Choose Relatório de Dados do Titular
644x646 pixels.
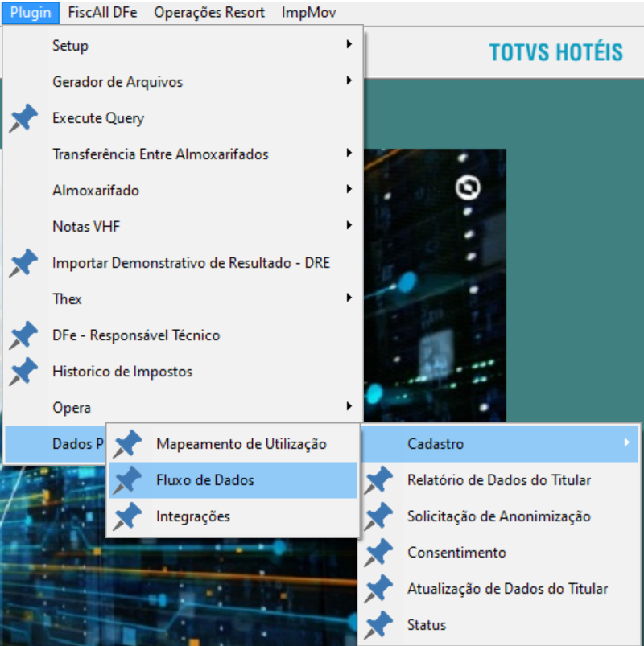coord(500,480)
